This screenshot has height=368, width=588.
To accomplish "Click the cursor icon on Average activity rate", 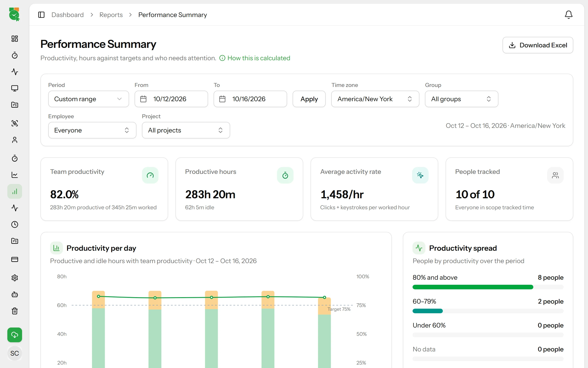I will click(x=420, y=175).
